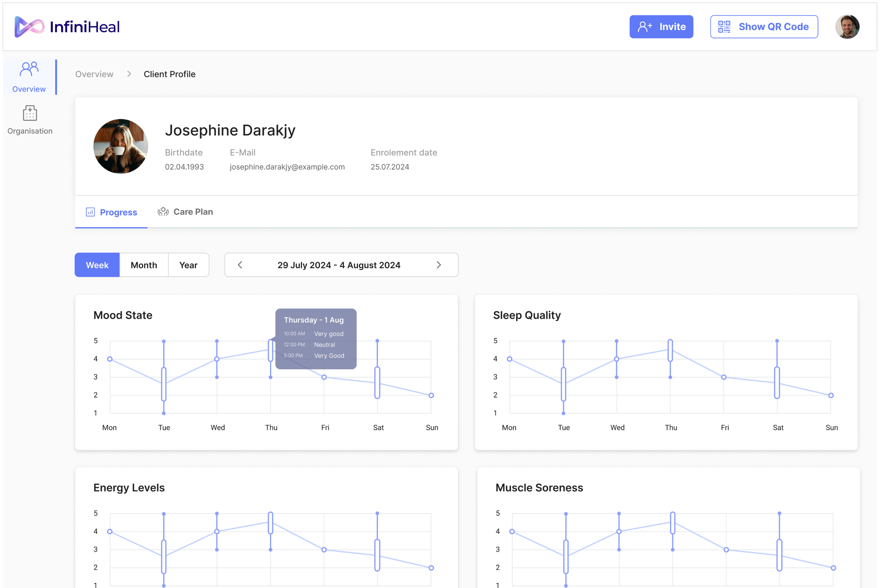The image size is (882, 588).
Task: Click the Sleep Quality chart title
Action: pyautogui.click(x=527, y=315)
